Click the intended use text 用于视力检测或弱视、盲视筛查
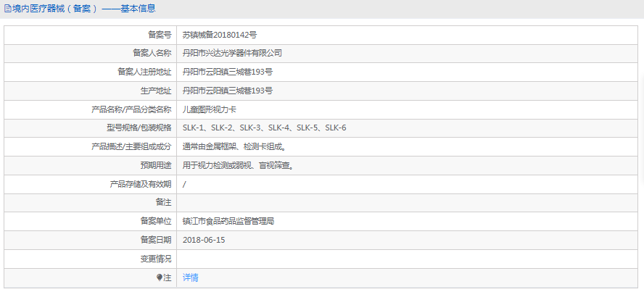The image size is (644, 292). click(238, 165)
